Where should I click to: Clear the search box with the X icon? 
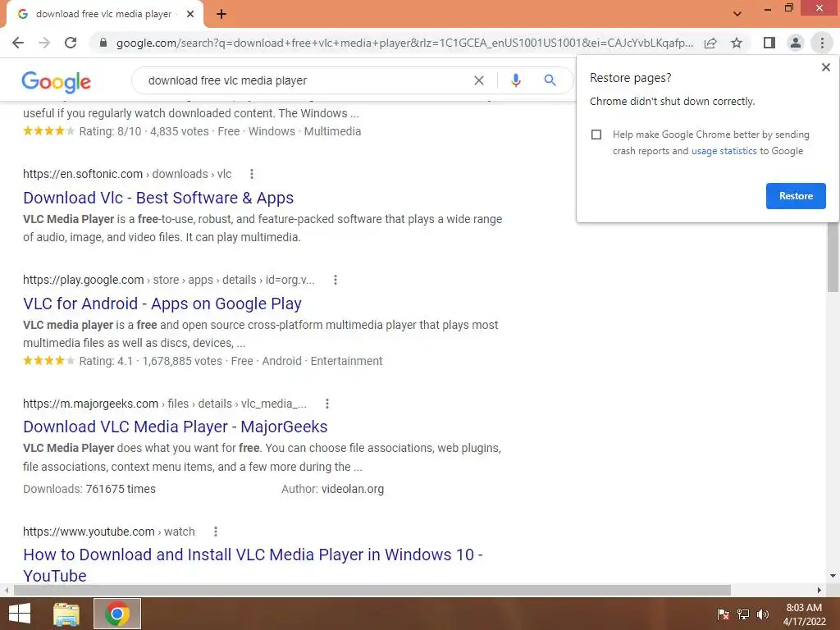pyautogui.click(x=479, y=80)
